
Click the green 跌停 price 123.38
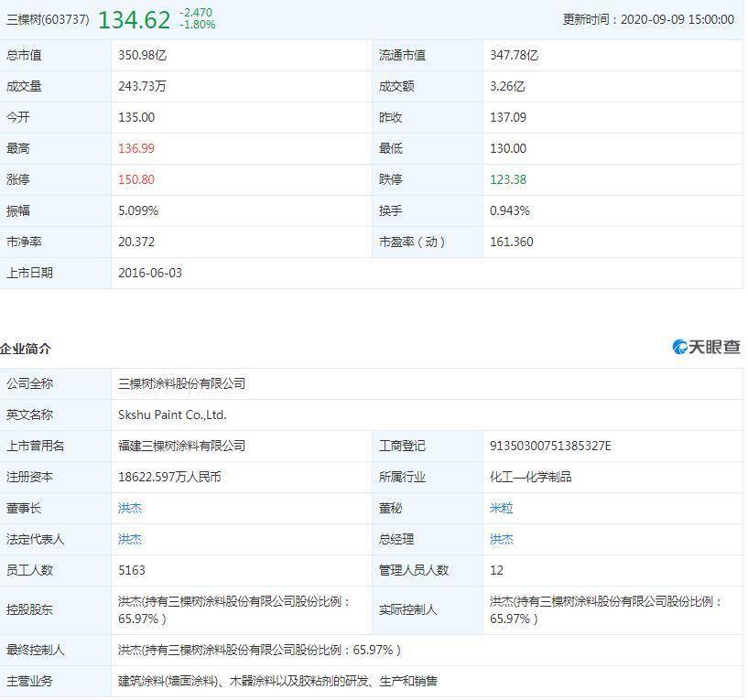508,179
